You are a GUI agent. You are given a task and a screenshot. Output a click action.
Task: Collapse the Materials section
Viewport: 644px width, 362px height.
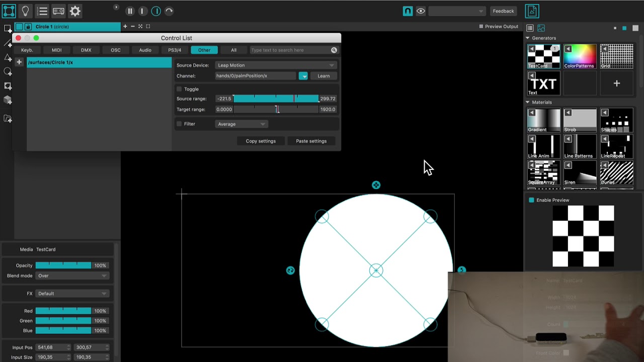[x=528, y=102]
